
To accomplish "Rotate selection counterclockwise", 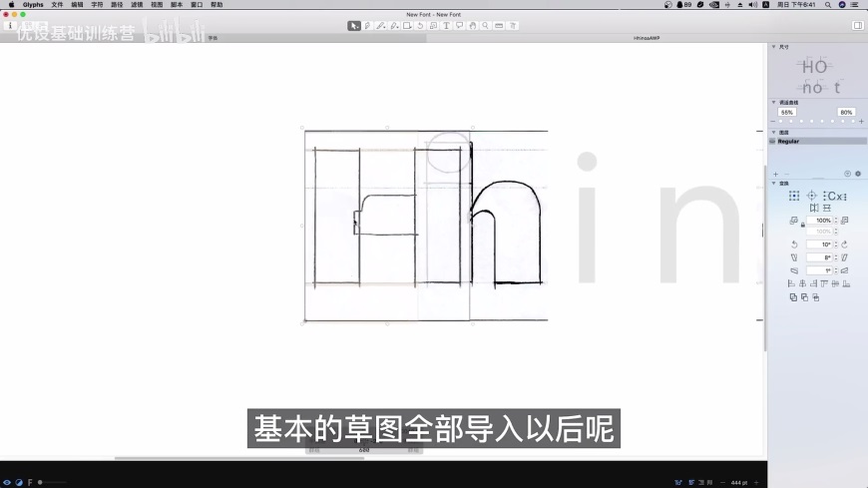I will point(794,244).
